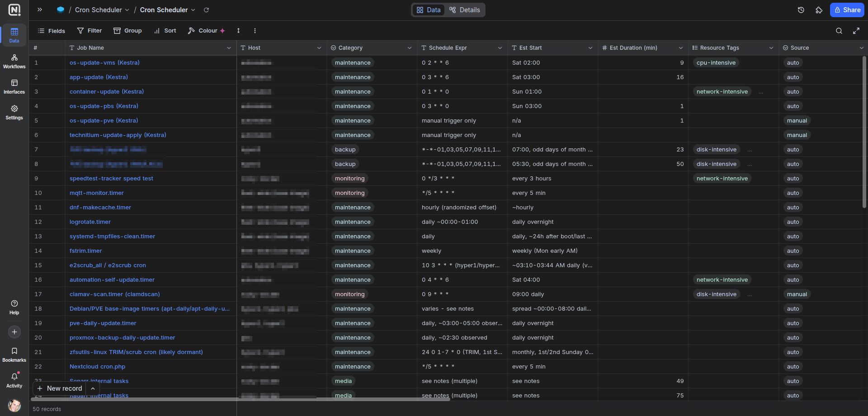Image resolution: width=868 pixels, height=416 pixels.
Task: Click network-intensive tag for automation-self-update.timer
Action: (x=722, y=280)
